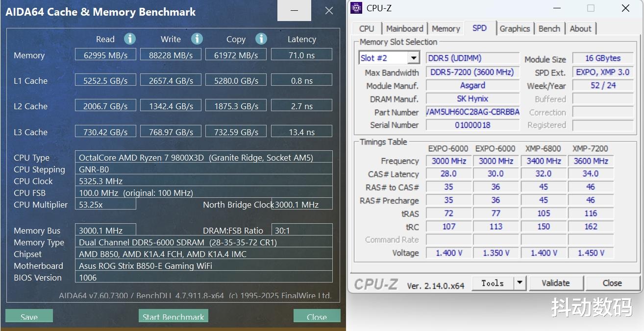Minimize the CPU-Z window

click(557, 8)
